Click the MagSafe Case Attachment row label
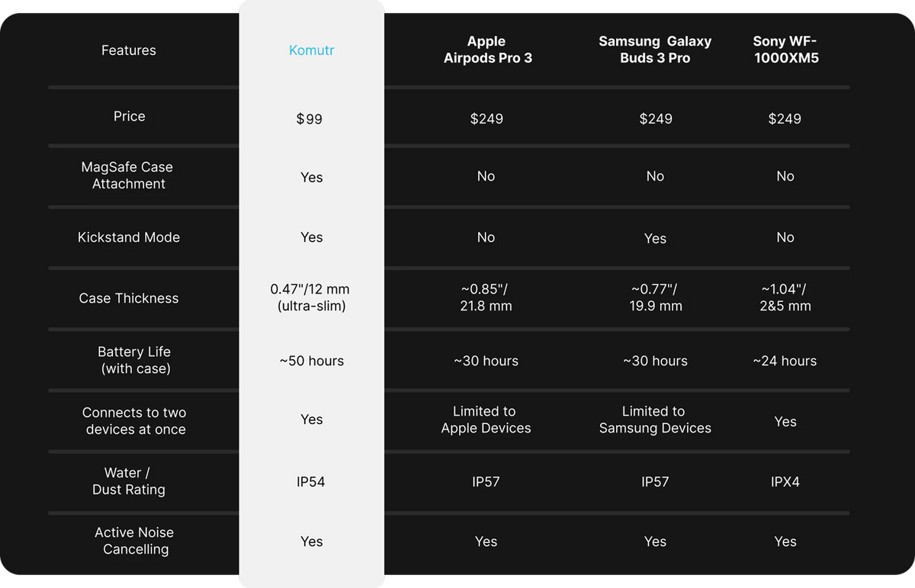Screen dimensions: 915x588 pos(128,175)
